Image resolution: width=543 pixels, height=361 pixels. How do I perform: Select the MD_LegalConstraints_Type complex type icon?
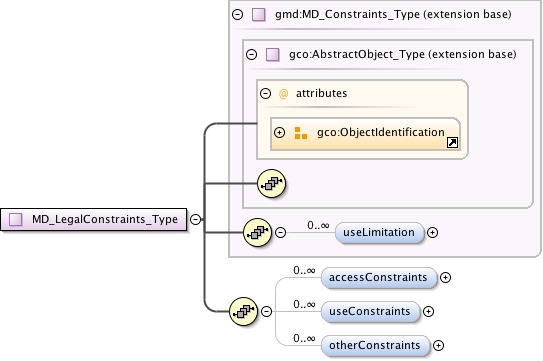(16, 219)
